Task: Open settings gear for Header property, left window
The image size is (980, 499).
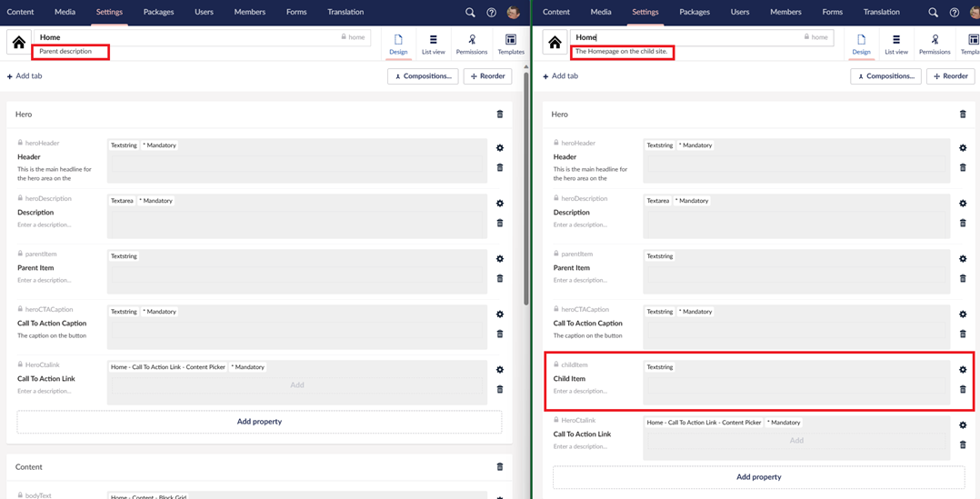Action: (x=499, y=148)
